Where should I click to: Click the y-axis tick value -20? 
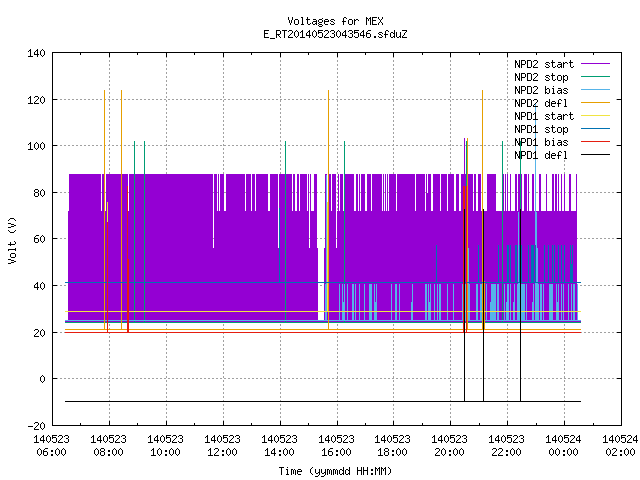click(36, 426)
